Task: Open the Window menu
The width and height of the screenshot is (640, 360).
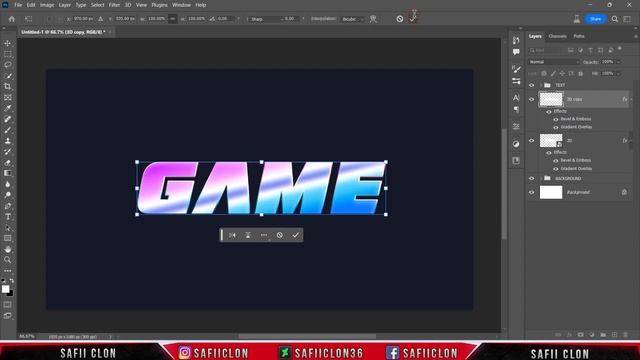Action: [181, 5]
